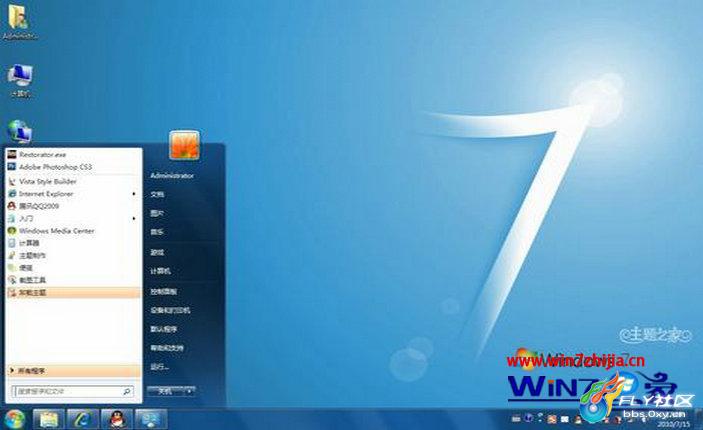
Task: Click 运行... (Run) in the Start menu
Action: coord(159,367)
